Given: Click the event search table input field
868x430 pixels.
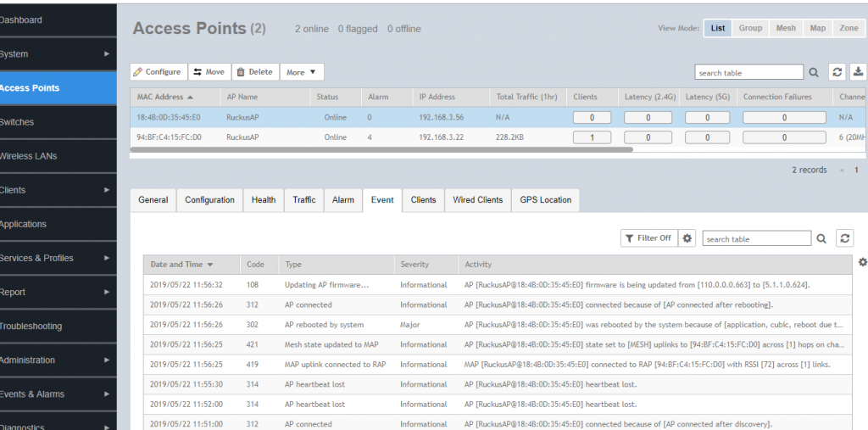Looking at the screenshot, I should coord(756,239).
